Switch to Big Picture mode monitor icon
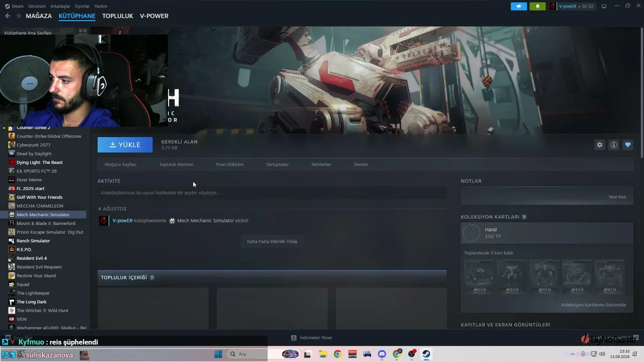The image size is (644, 362). pyautogui.click(x=604, y=6)
